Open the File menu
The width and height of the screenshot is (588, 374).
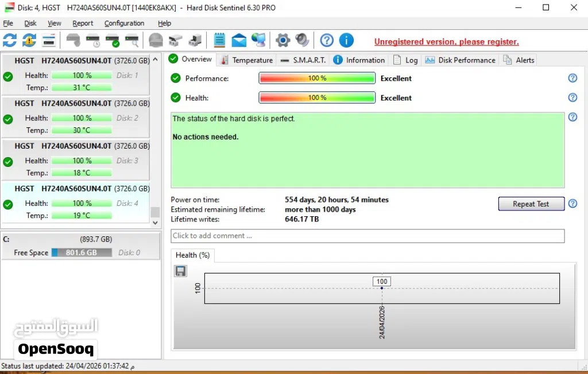click(x=8, y=24)
